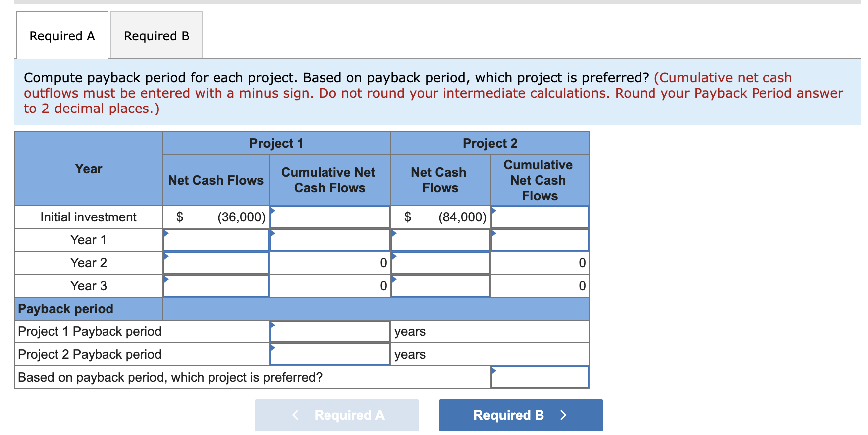The height and width of the screenshot is (435, 868).
Task: Select Project 2 Net Cash Flows Year 2 cell
Action: tap(440, 263)
